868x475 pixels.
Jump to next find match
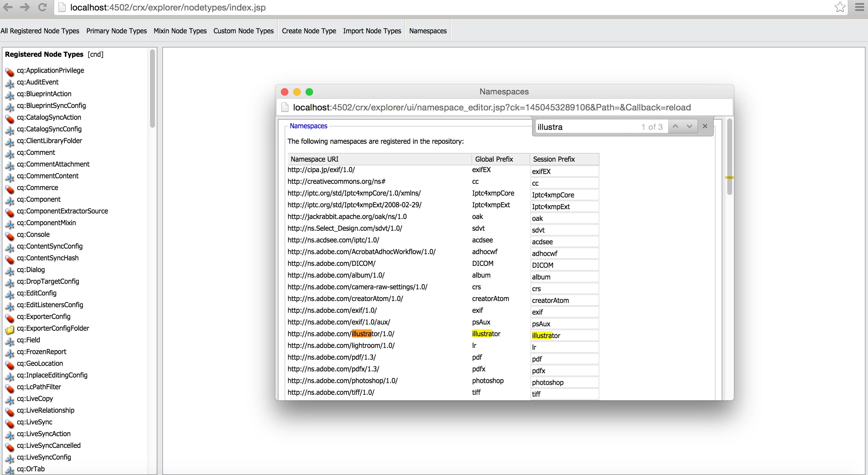click(689, 126)
